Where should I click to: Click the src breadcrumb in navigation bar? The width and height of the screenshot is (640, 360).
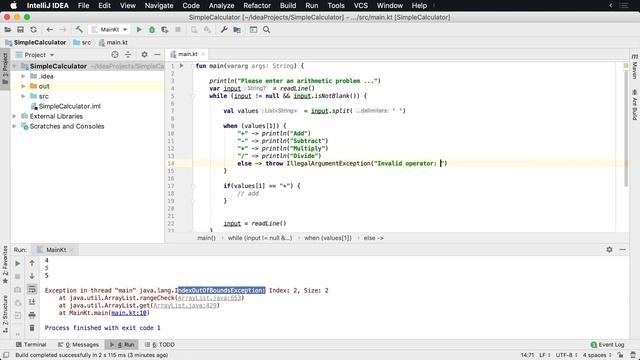coord(82,42)
